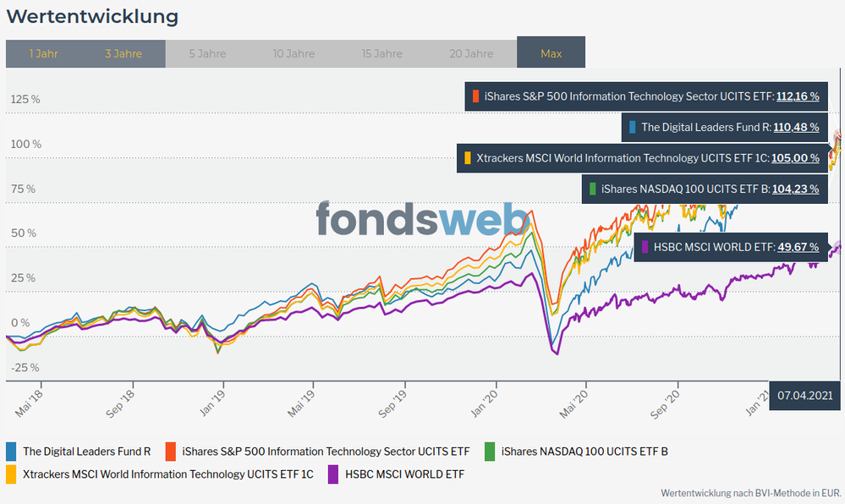Click the 07.04.2021 date marker on the axis
845x504 pixels.
[x=805, y=396]
